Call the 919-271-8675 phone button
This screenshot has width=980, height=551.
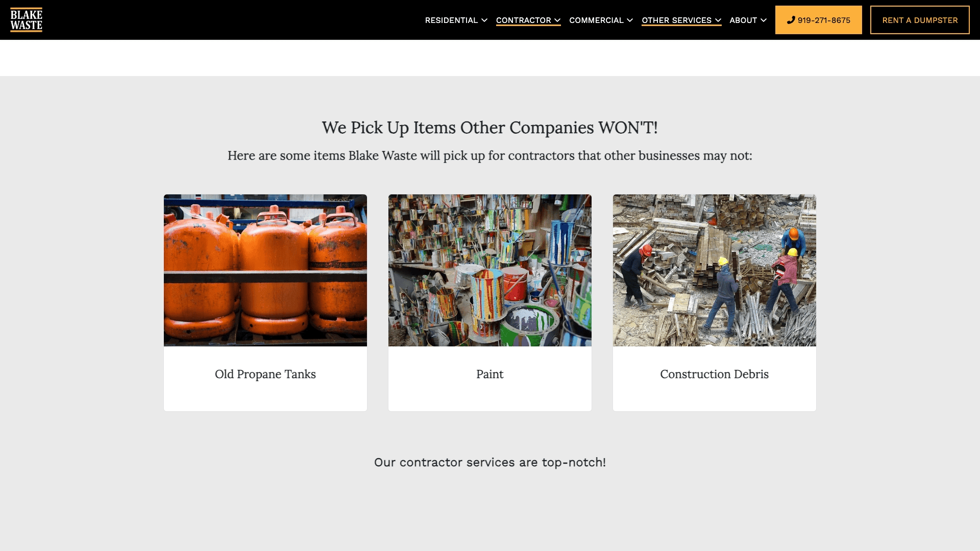pos(818,20)
